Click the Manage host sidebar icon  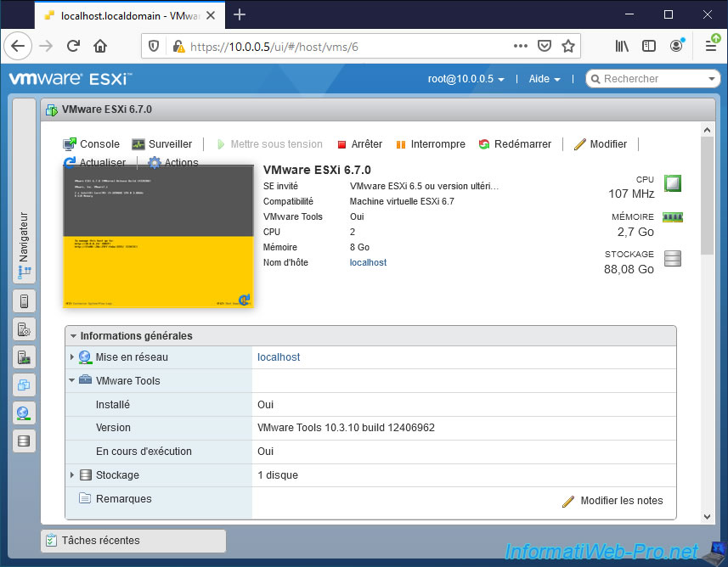point(24,329)
